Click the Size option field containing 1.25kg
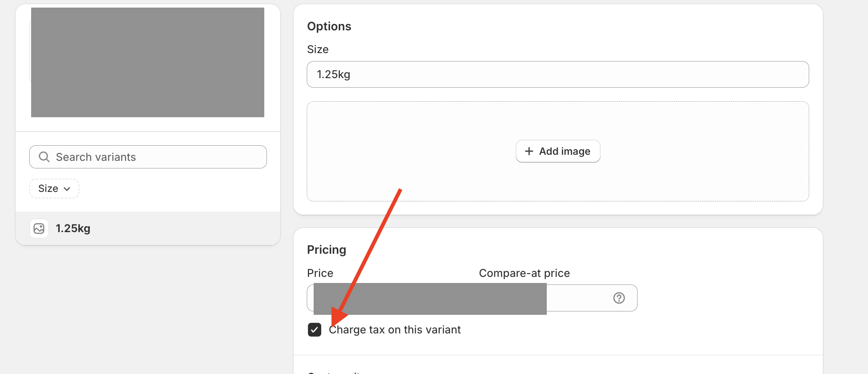 tap(557, 74)
